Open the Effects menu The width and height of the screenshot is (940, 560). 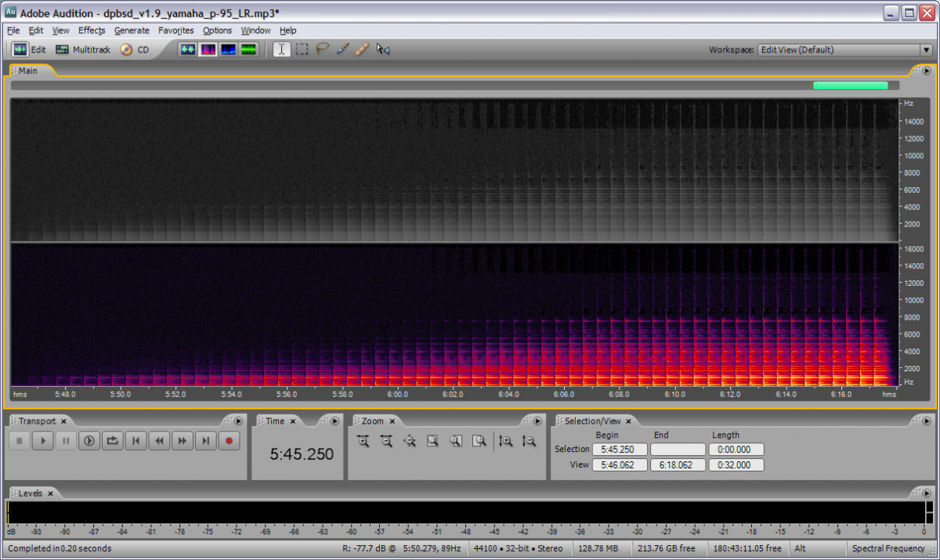click(x=91, y=31)
